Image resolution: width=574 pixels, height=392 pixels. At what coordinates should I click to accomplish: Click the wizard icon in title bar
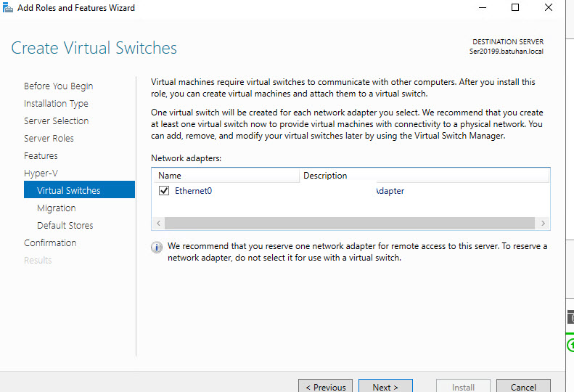(8, 8)
